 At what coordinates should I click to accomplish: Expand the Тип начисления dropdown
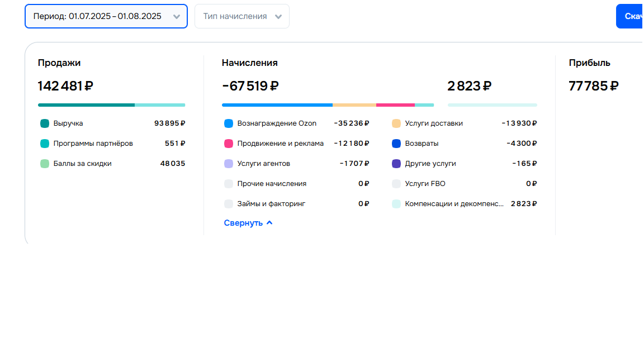[241, 16]
